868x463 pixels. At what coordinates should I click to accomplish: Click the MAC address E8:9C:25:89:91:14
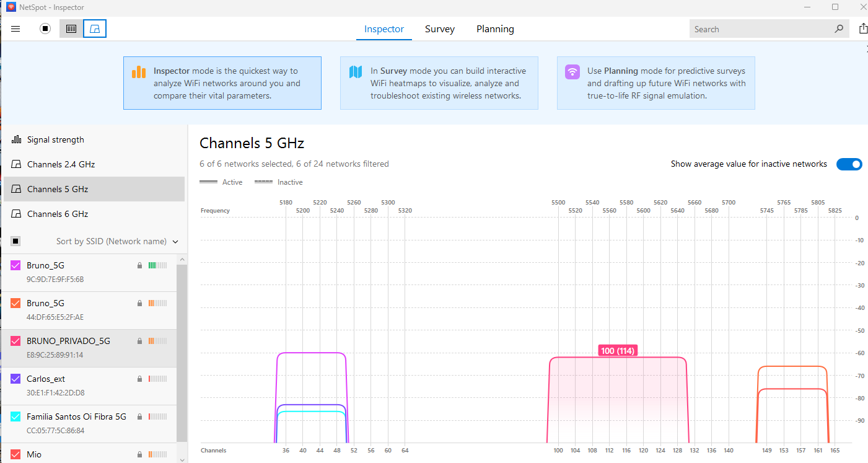[x=55, y=355]
